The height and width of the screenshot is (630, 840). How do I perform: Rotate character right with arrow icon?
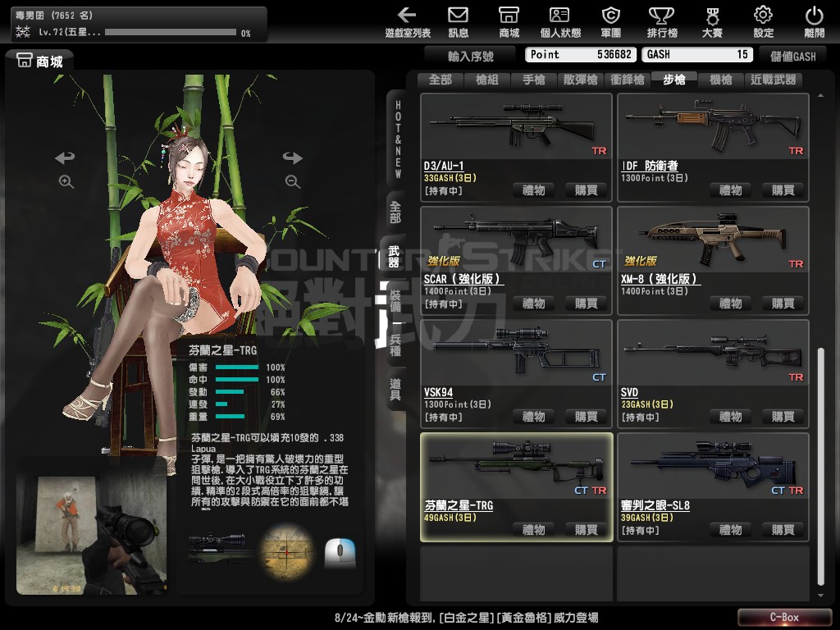[293, 157]
